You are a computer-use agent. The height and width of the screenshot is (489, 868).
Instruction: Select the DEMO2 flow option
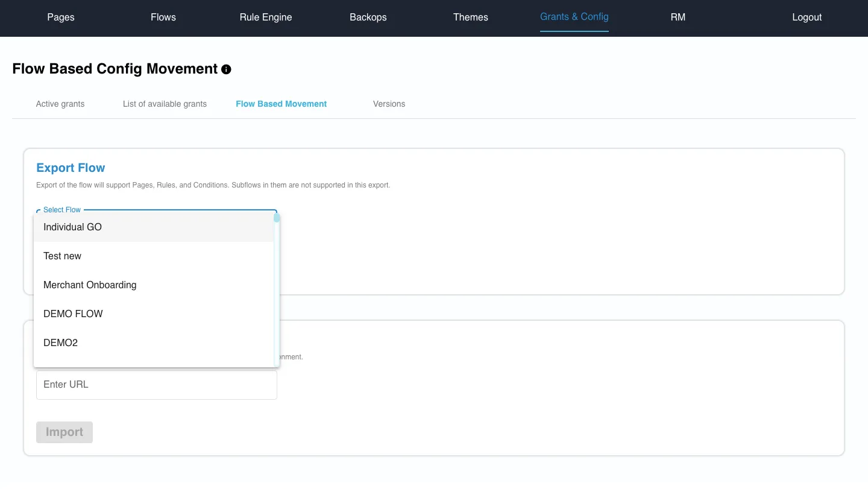(154, 343)
